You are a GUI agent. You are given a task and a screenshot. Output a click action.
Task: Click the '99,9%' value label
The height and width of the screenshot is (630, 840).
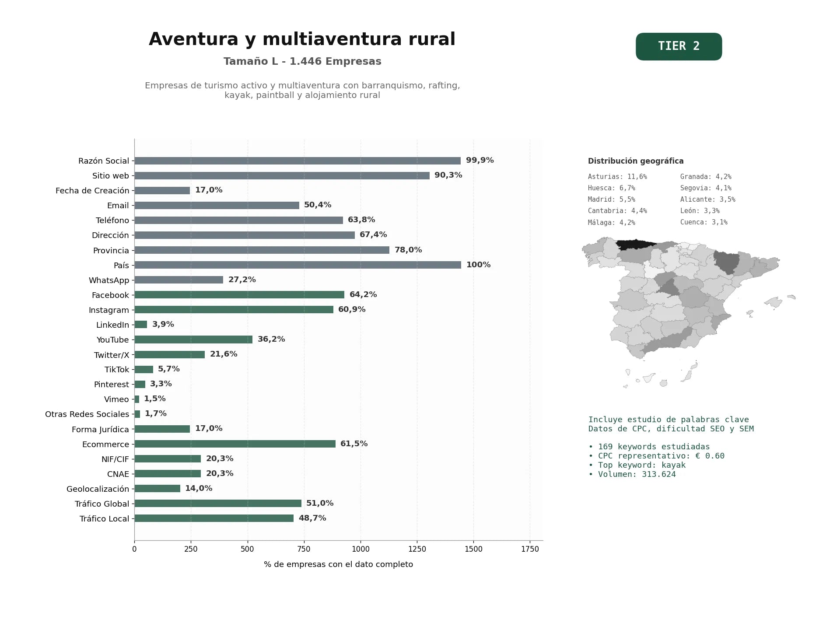pyautogui.click(x=480, y=160)
